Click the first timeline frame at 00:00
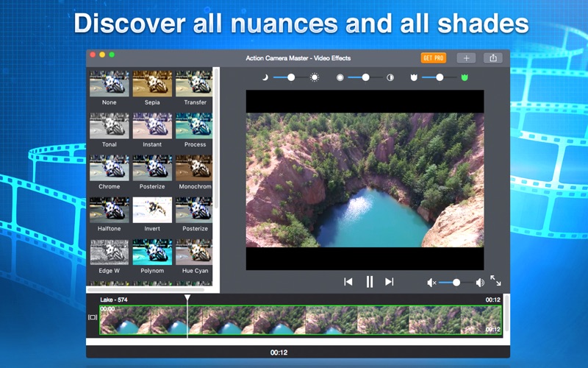Viewport: 588px width, 368px height. click(125, 320)
